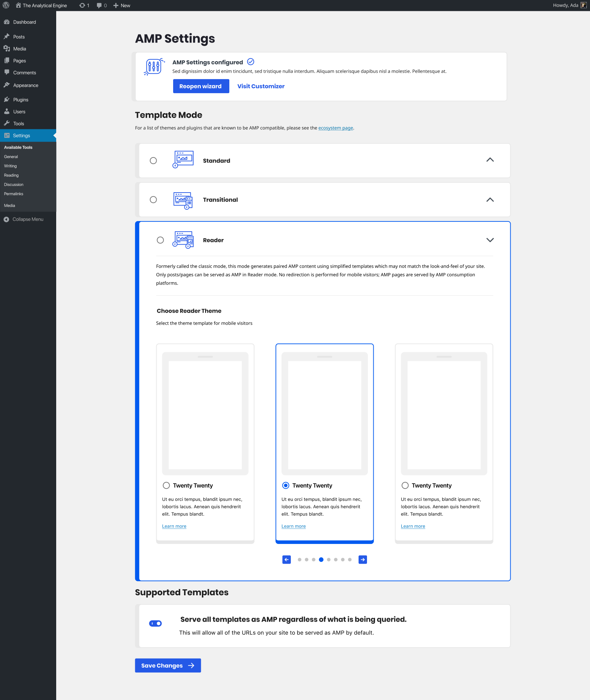This screenshot has width=590, height=700.
Task: Click the Tools wrench icon
Action: click(7, 123)
